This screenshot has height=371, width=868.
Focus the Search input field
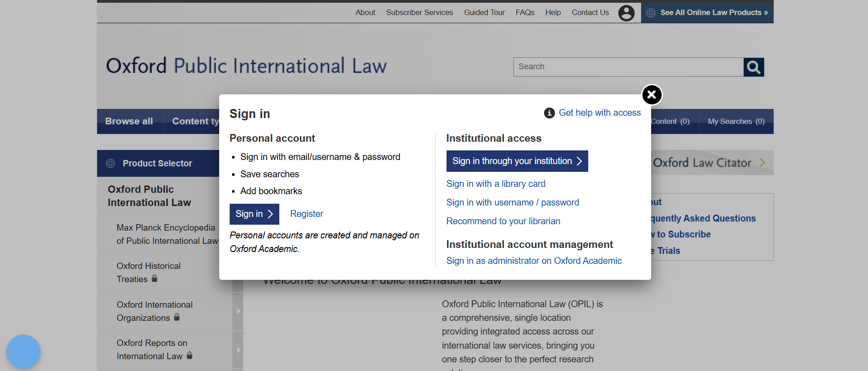click(x=628, y=67)
